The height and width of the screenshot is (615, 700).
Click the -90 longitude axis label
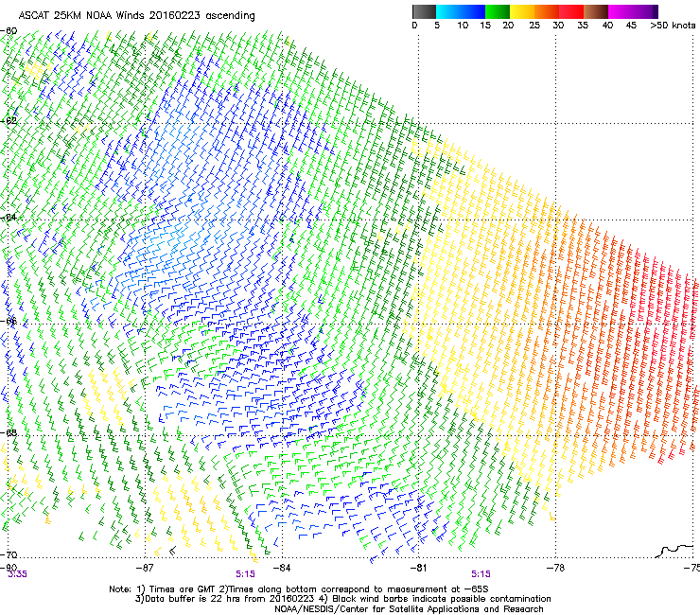click(9, 568)
